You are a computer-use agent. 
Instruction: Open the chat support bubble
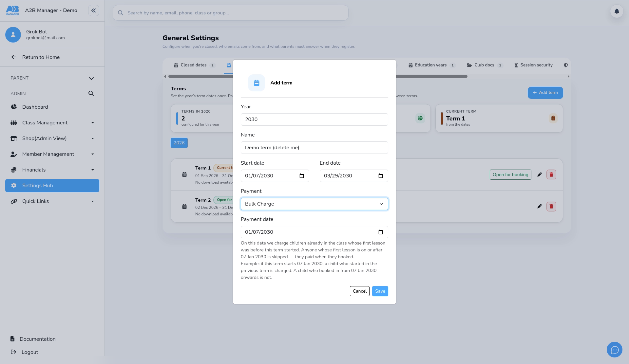tap(615, 350)
